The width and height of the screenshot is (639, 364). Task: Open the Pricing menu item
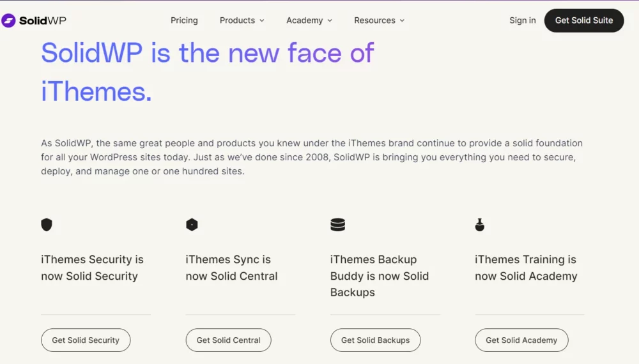coord(184,20)
